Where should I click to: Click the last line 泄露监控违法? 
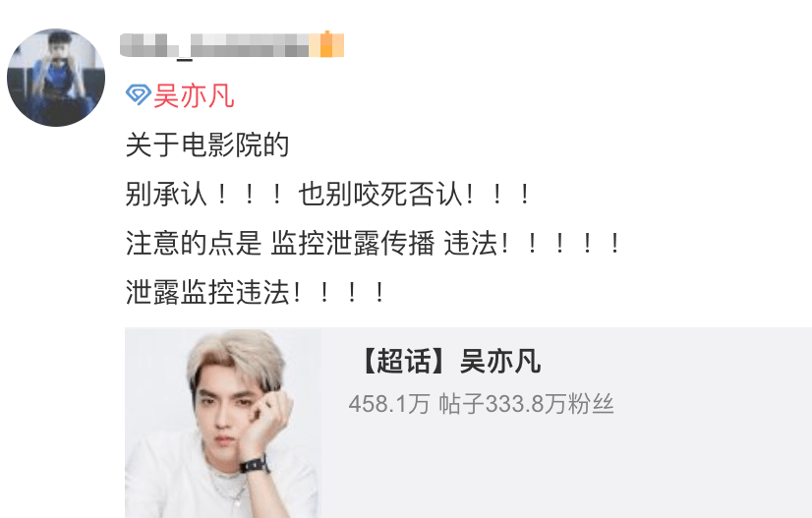(207, 292)
